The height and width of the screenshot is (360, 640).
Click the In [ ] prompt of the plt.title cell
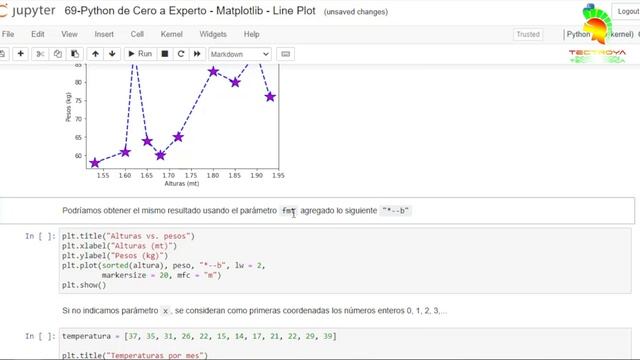point(40,236)
